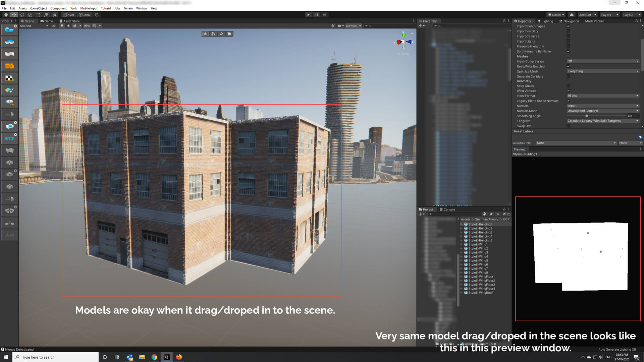644x362 pixels.
Task: Enable Import Visibility checkbox
Action: [568, 31]
